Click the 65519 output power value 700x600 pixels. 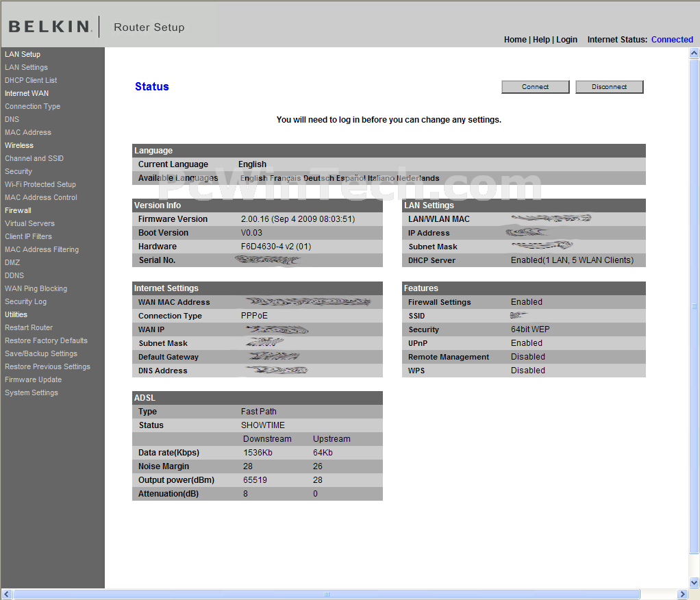(255, 480)
